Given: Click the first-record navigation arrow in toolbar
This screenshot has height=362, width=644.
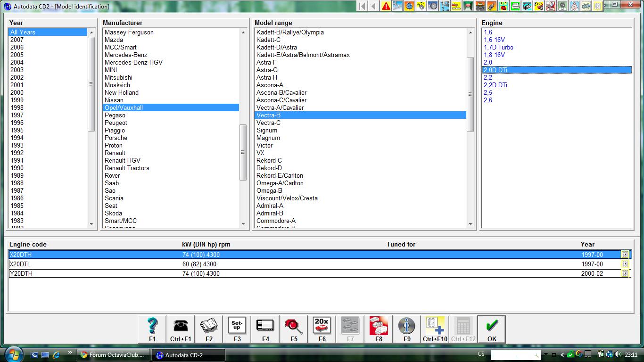Looking at the screenshot, I should 362,6.
